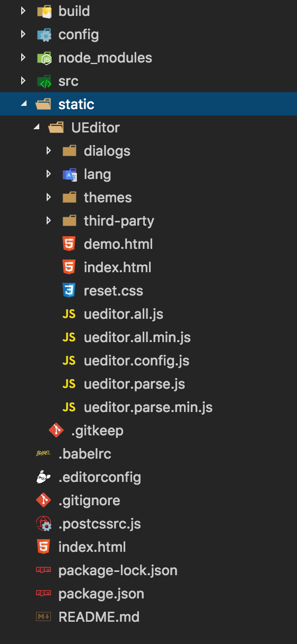Expand the node_modules folder arrow
Image resolution: width=297 pixels, height=644 pixels.
23,58
